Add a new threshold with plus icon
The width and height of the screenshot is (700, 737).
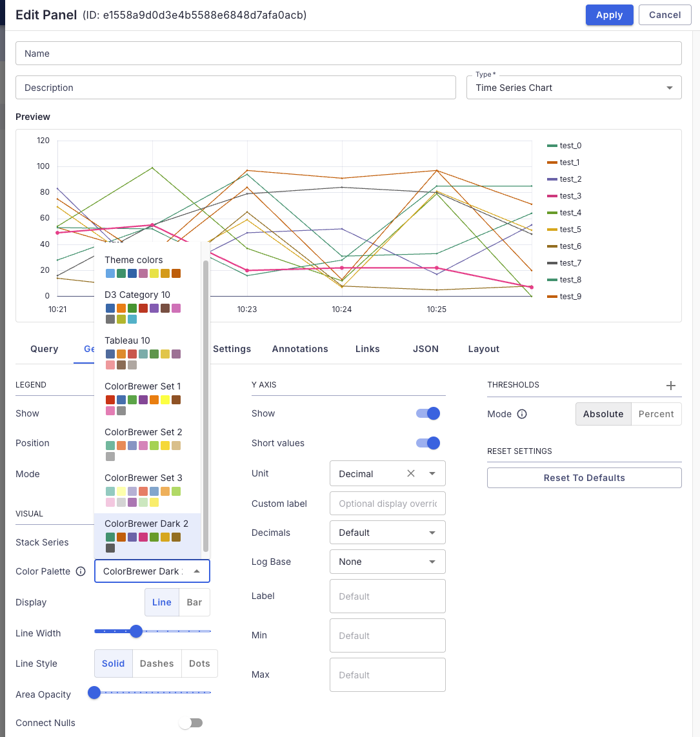click(x=671, y=386)
